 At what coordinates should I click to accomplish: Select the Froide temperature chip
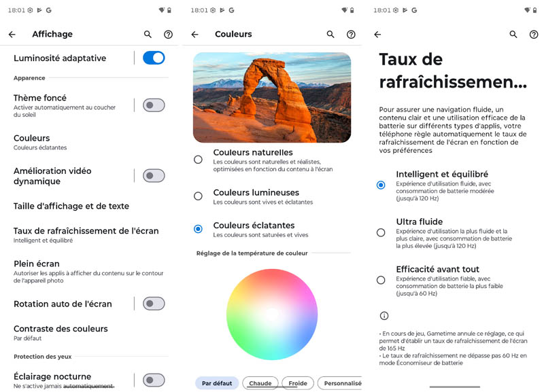coord(298,383)
